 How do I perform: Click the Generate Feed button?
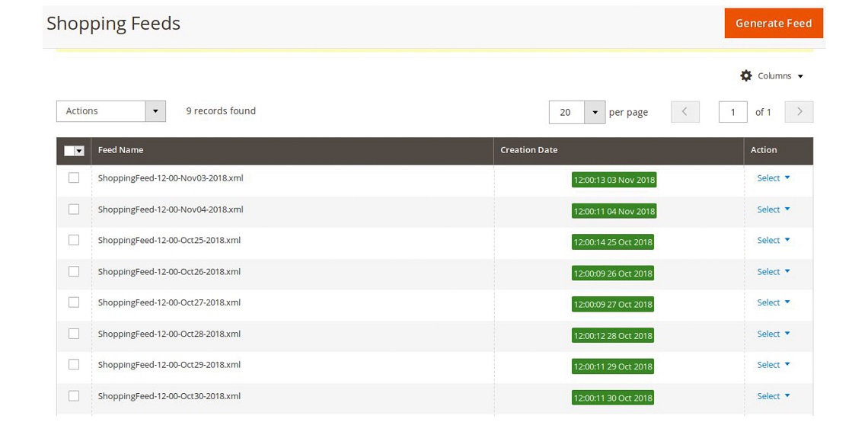(773, 23)
